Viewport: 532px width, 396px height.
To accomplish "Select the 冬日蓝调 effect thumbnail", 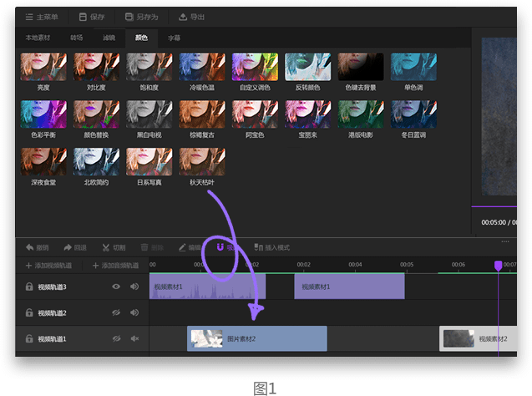I will pos(413,114).
